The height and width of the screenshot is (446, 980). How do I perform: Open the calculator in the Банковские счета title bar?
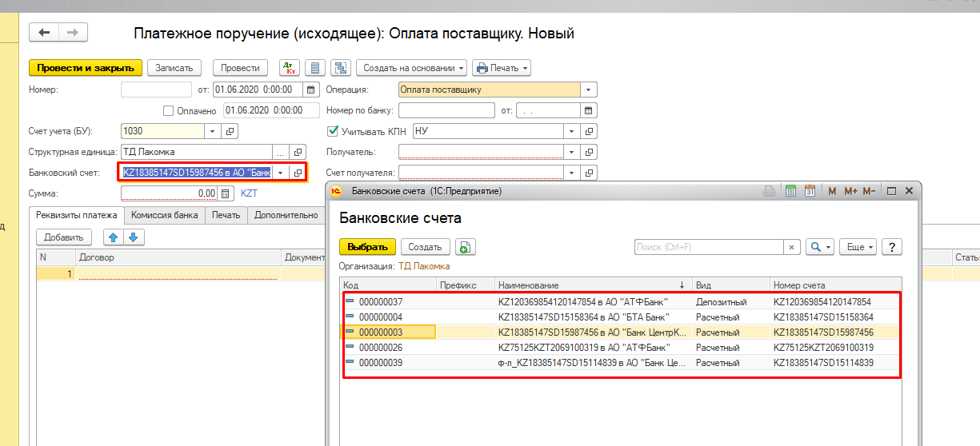click(x=790, y=191)
